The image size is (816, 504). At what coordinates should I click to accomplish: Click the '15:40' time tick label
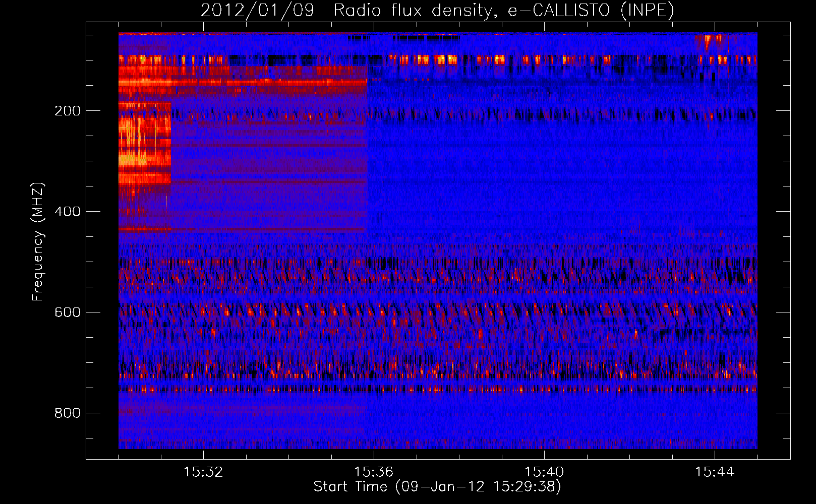[x=544, y=472]
